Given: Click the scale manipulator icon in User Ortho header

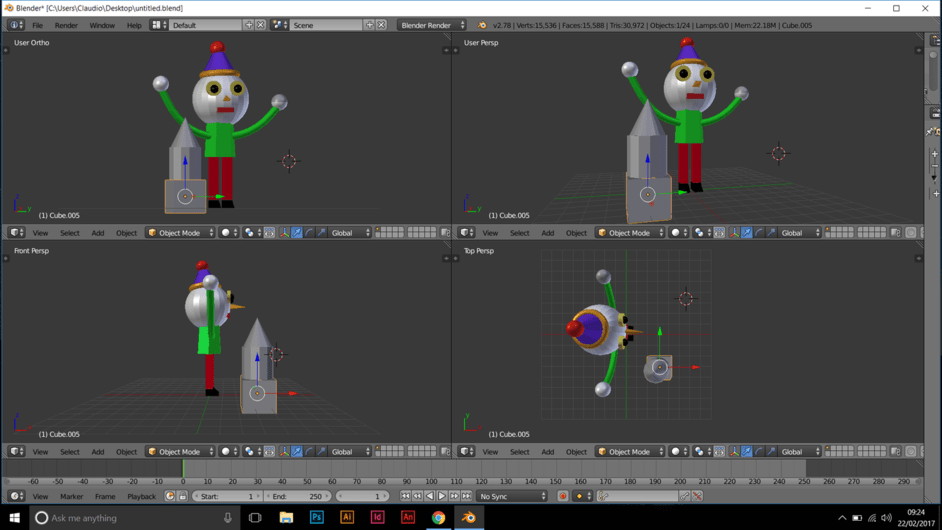Looking at the screenshot, I should pos(321,233).
